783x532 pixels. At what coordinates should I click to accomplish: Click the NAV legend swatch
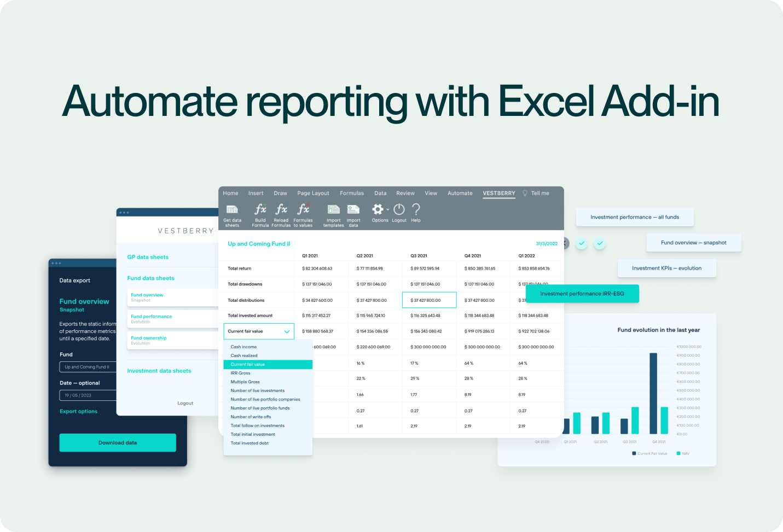pos(678,453)
